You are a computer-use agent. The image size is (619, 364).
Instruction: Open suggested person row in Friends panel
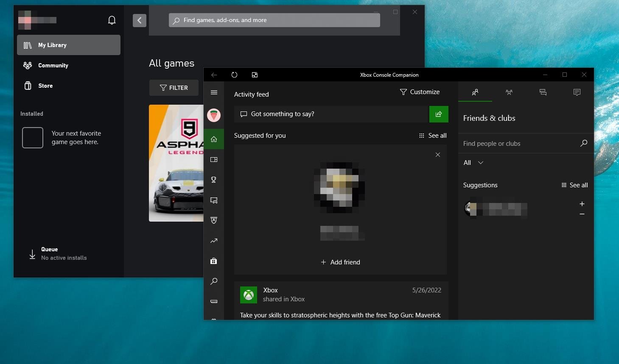496,208
